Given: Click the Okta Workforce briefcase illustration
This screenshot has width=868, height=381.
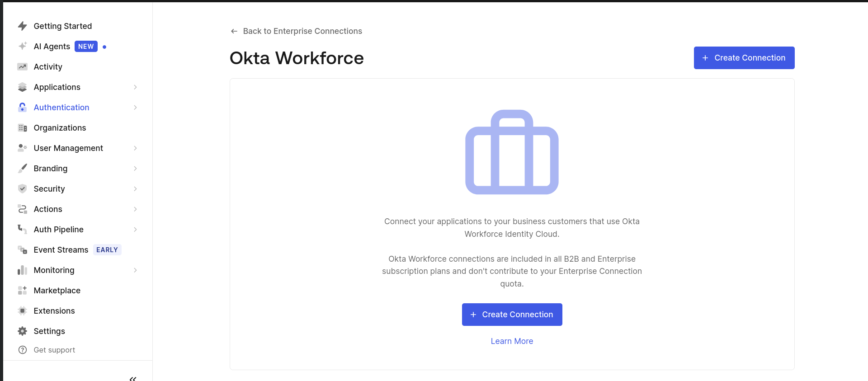Looking at the screenshot, I should (512, 152).
